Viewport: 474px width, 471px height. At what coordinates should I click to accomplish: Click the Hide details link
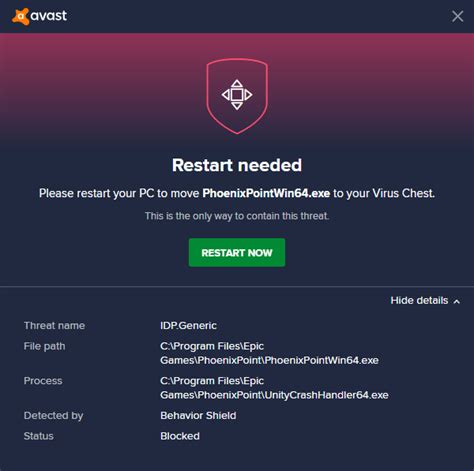pos(419,300)
